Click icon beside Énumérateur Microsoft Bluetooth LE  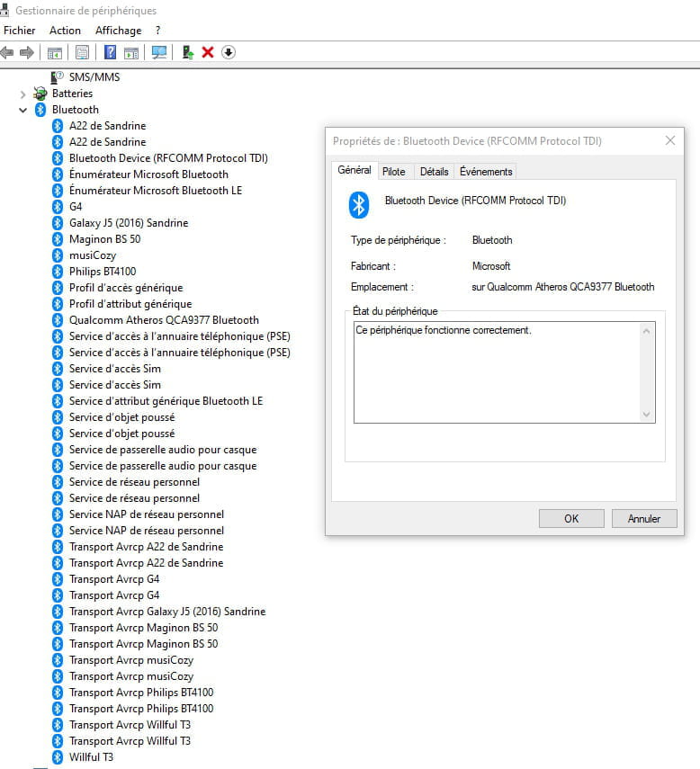point(58,191)
